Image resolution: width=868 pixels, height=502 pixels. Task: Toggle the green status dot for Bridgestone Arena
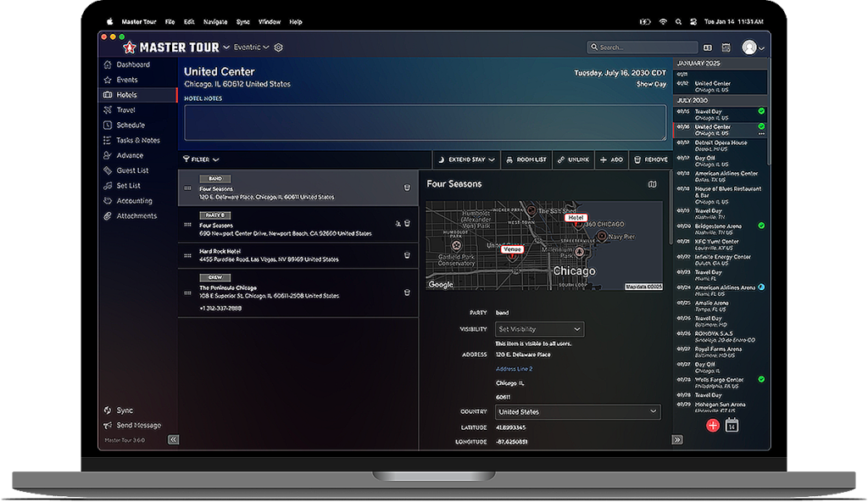coord(760,226)
